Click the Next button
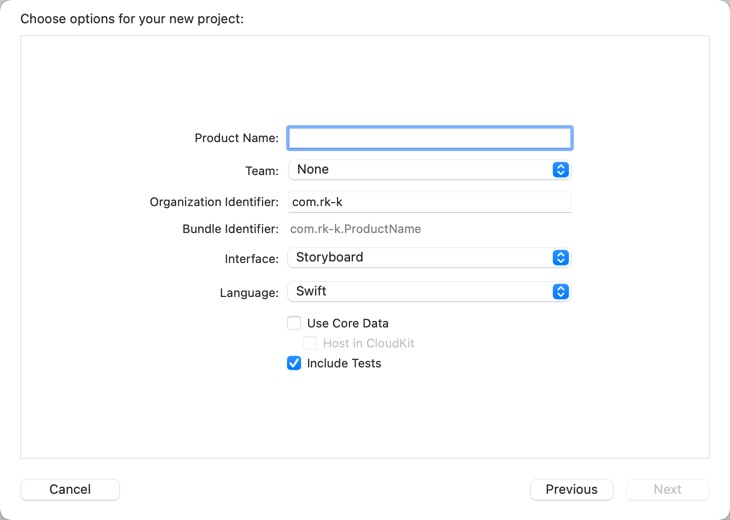Image resolution: width=730 pixels, height=520 pixels. pos(667,489)
